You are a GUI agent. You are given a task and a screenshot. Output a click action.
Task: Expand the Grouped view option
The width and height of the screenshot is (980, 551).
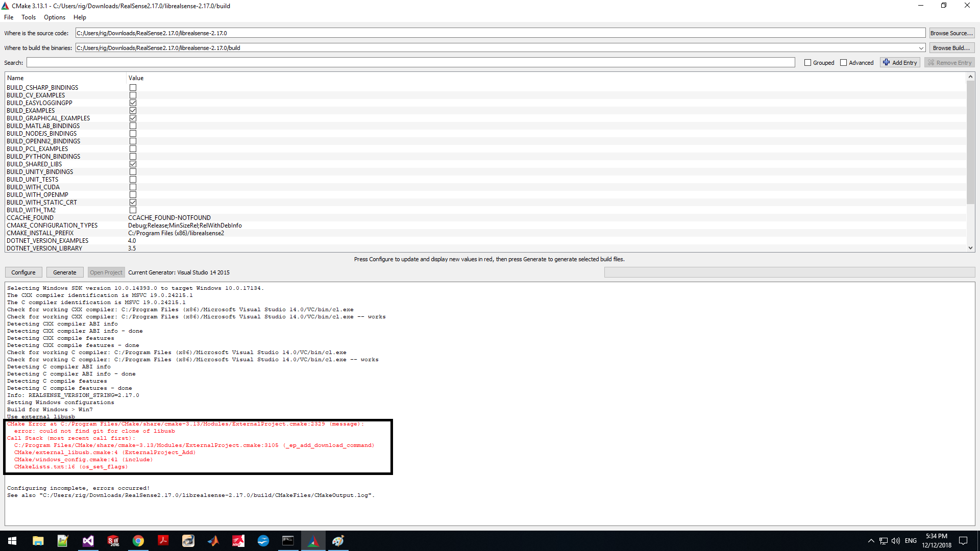coord(807,62)
